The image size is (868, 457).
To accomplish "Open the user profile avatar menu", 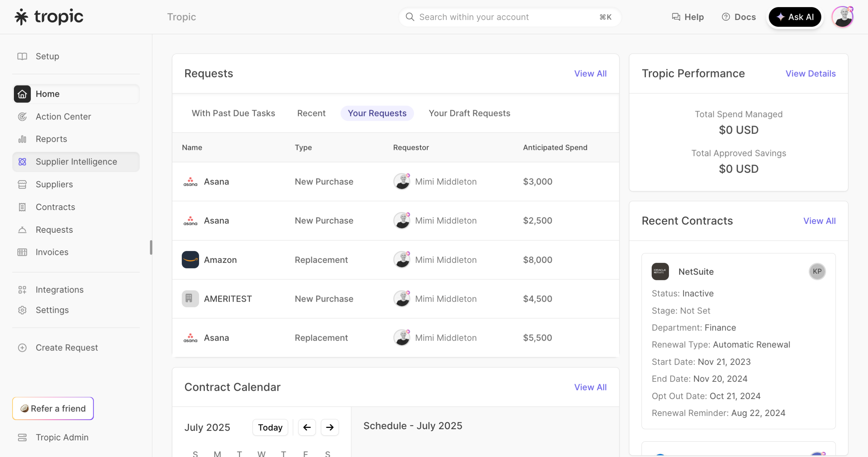I will tap(842, 17).
